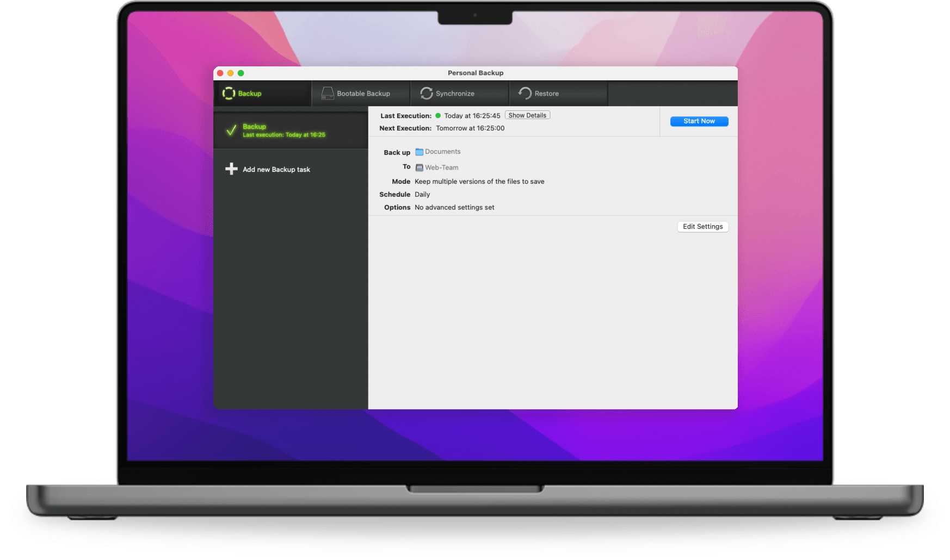Open the Bootable Backup tab

361,94
